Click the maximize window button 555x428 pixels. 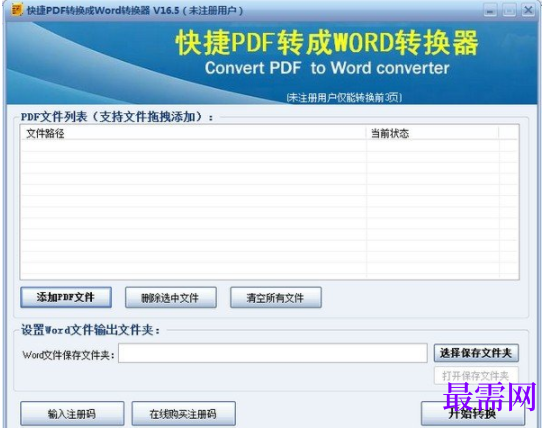click(509, 10)
